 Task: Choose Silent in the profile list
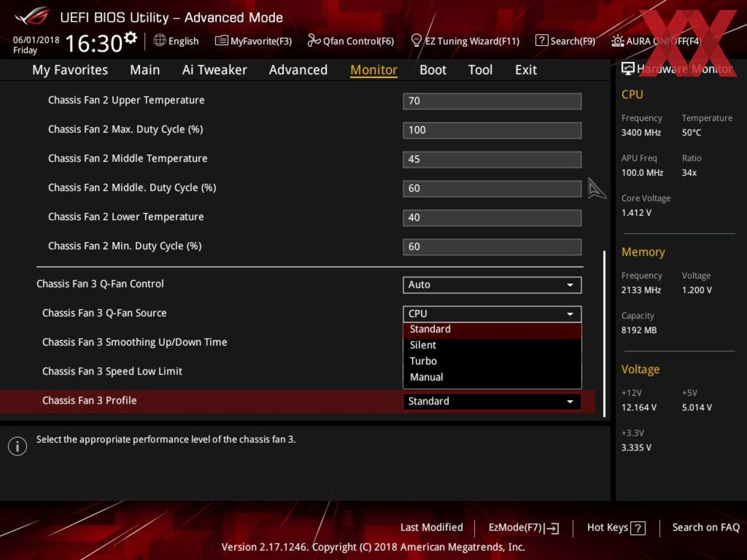(492, 345)
